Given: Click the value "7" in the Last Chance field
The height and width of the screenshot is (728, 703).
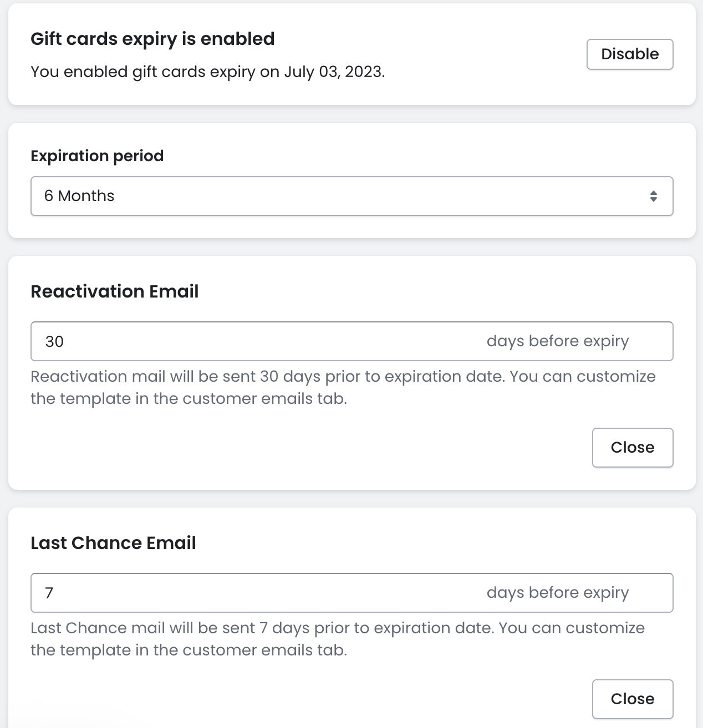Looking at the screenshot, I should coord(49,593).
